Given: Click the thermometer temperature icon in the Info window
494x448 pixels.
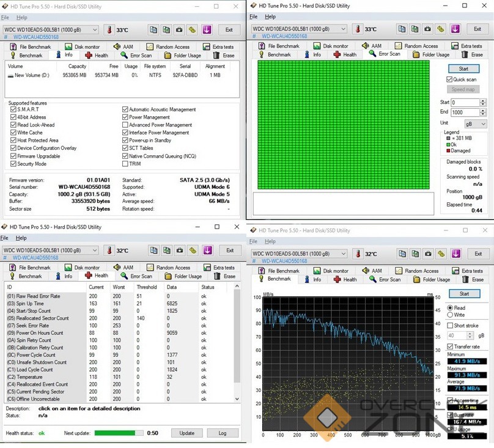Looking at the screenshot, I should click(109, 29).
